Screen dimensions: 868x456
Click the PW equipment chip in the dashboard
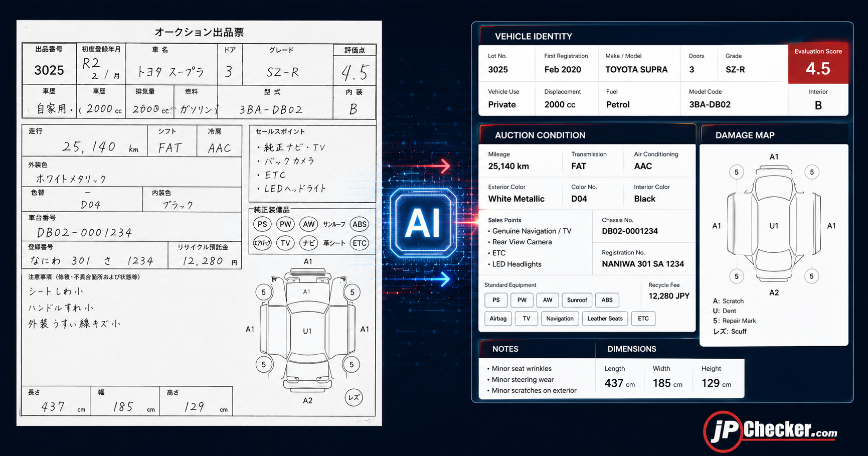point(522,300)
